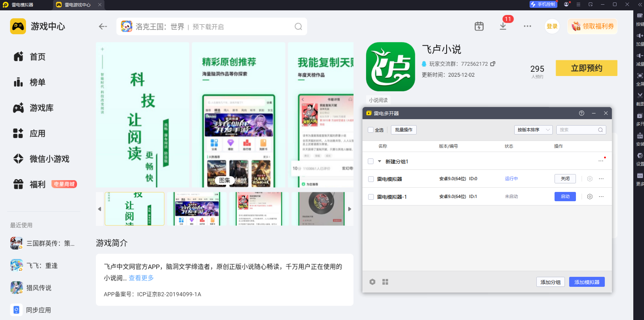Switch multi-instance list to grid view
The image size is (644, 320).
click(x=385, y=282)
